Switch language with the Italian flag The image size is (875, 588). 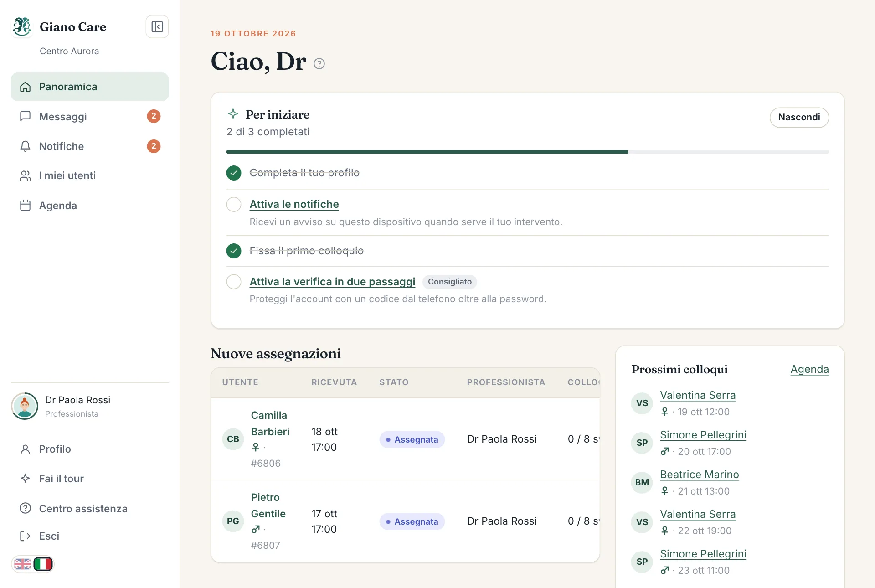click(x=43, y=564)
